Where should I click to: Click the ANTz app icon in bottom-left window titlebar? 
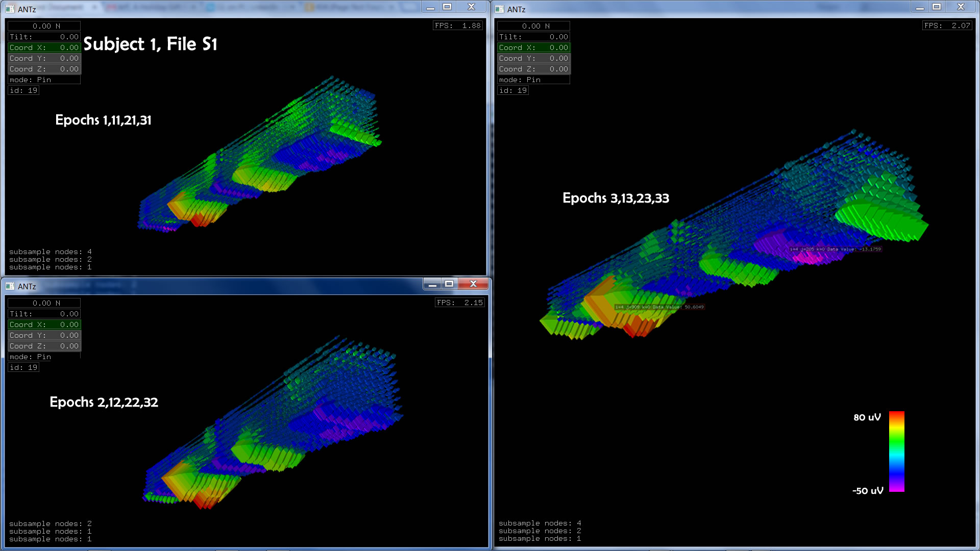click(10, 286)
